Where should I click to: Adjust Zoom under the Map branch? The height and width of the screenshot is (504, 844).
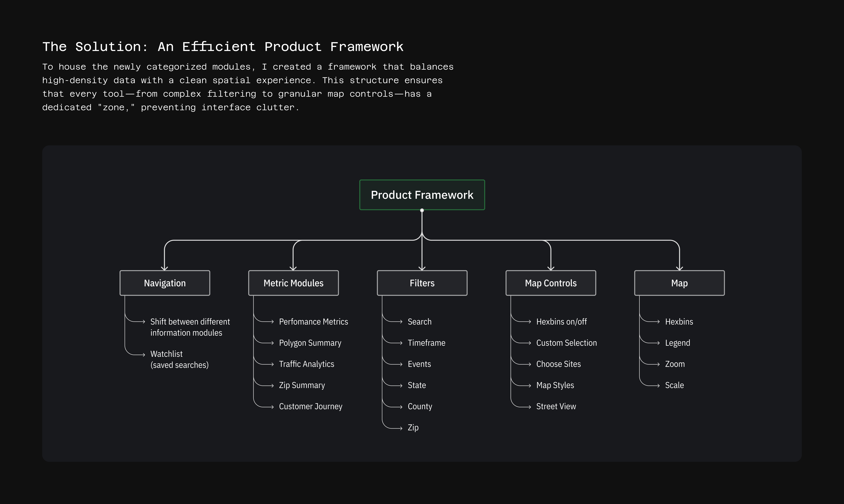[674, 364]
